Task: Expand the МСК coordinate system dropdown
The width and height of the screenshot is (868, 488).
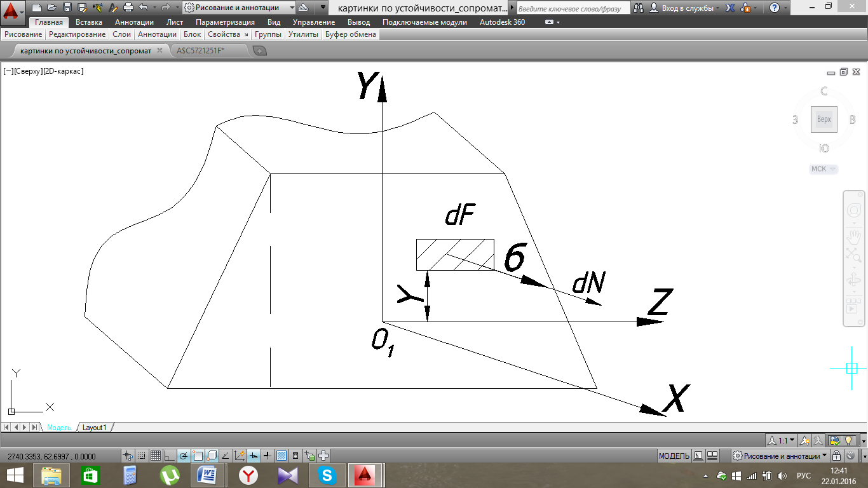Action: pos(824,169)
